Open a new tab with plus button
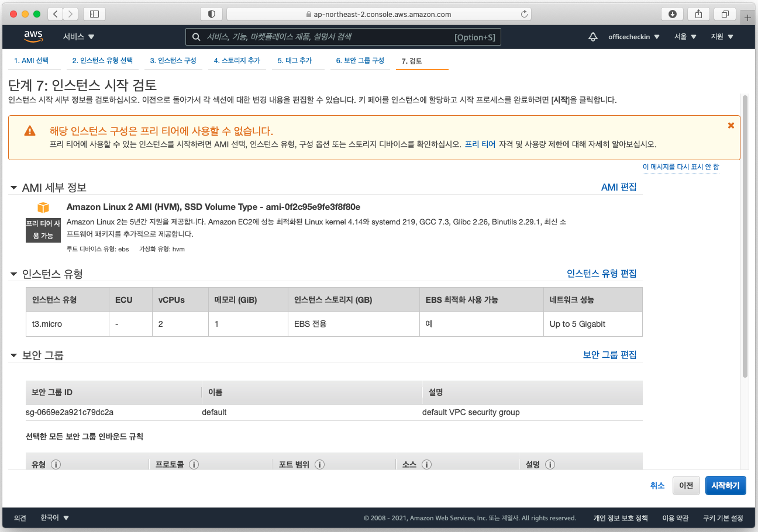 [747, 18]
